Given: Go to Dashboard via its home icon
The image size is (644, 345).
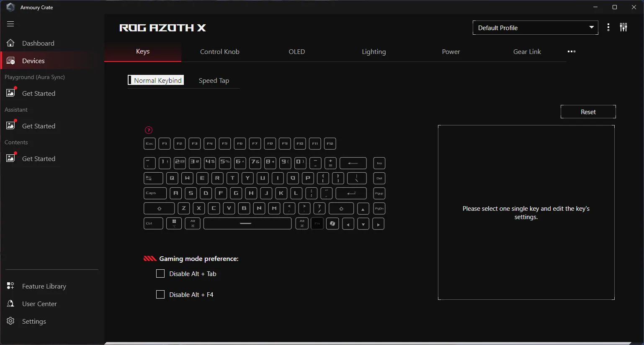Looking at the screenshot, I should coord(10,43).
